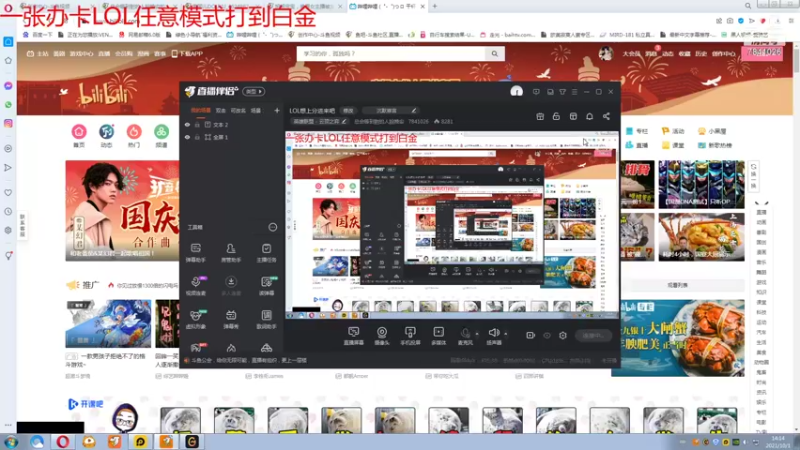Click the record video icon beside settings gear
This screenshot has height=450, width=800.
pyautogui.click(x=530, y=335)
